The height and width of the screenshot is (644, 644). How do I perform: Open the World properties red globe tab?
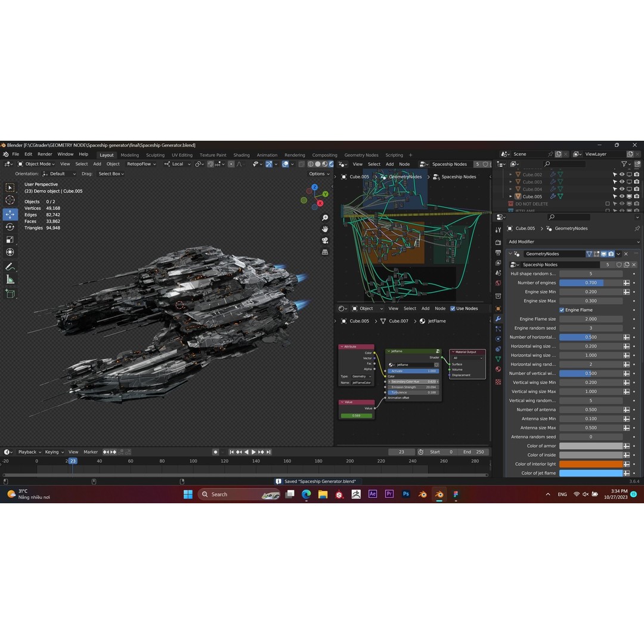coord(498,283)
